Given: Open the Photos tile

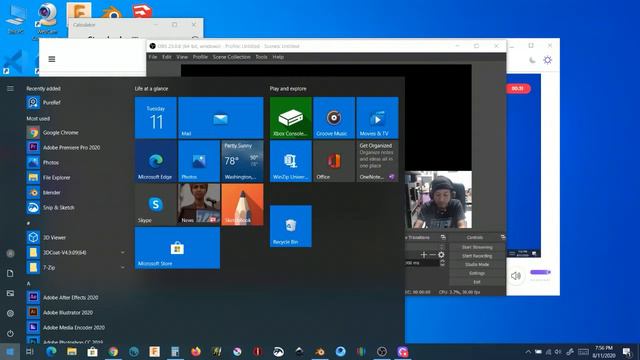Looking at the screenshot, I should 199,161.
